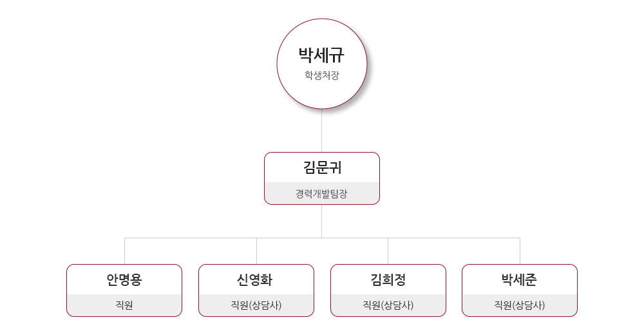644x322 pixels.
Task: Click the 직원 label under 안명용
Action: pos(124,305)
